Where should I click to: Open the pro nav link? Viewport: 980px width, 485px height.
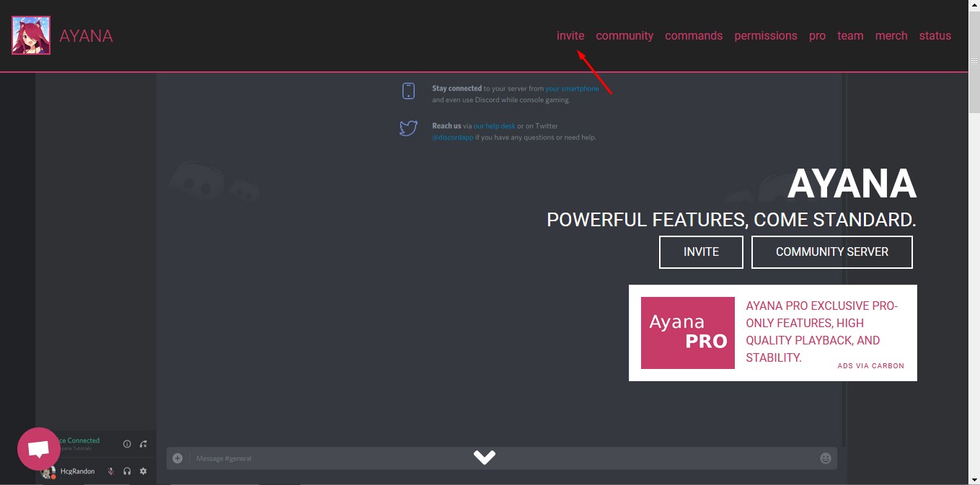pyautogui.click(x=817, y=36)
